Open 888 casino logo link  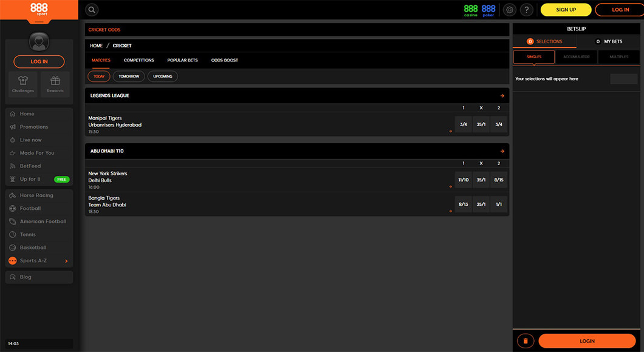coord(471,10)
